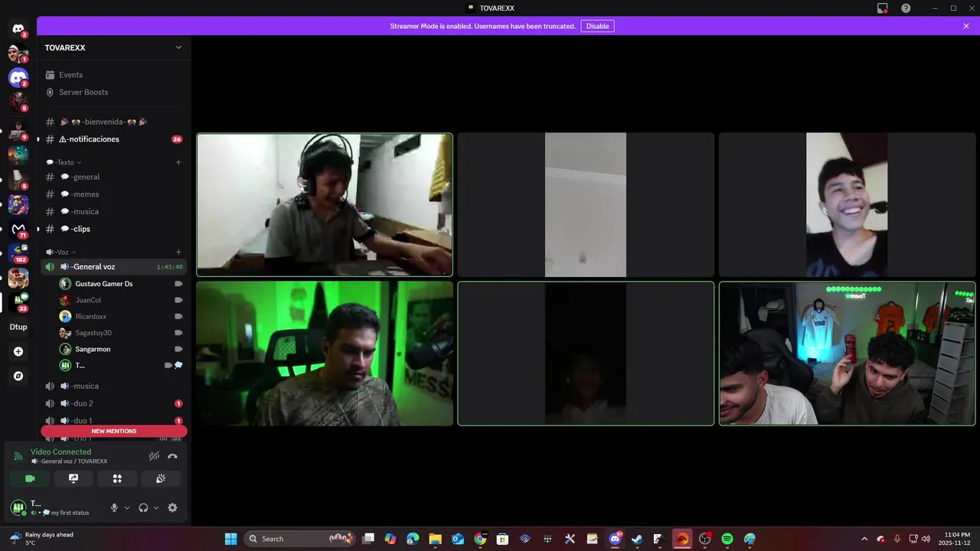
Task: Open server icon with 71 badge
Action: (x=18, y=229)
